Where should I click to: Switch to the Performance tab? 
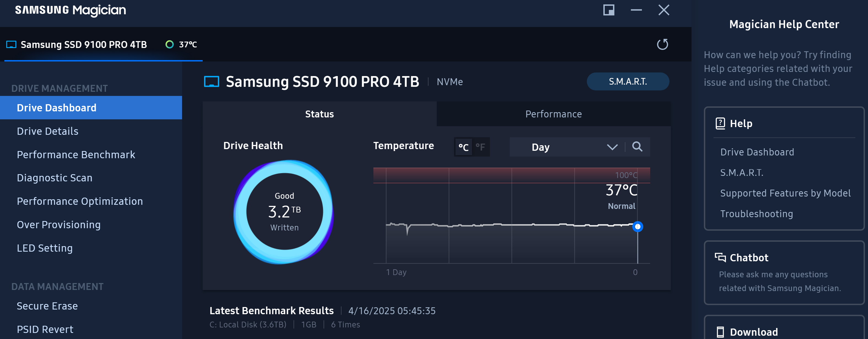point(553,114)
